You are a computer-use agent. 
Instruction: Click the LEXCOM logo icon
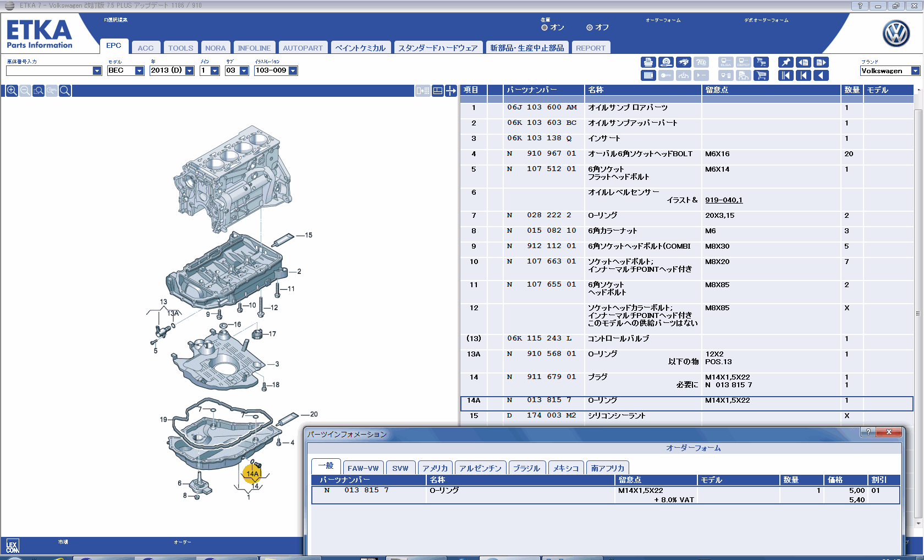point(13,546)
